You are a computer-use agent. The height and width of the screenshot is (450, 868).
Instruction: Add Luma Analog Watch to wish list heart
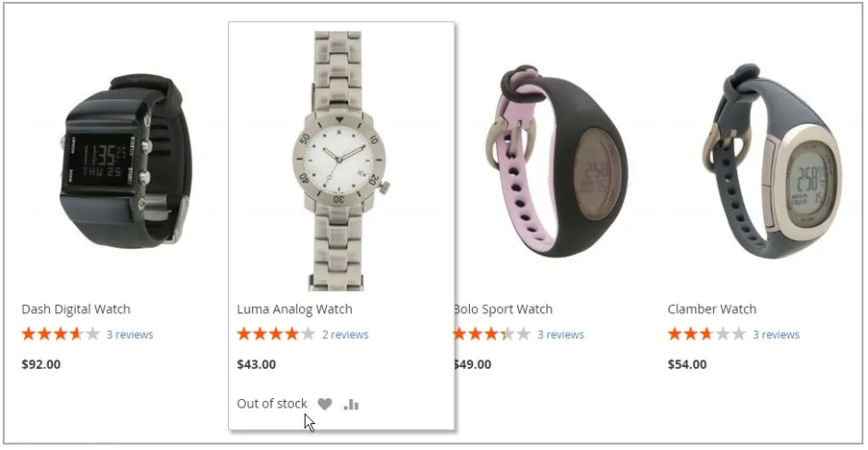[325, 405]
